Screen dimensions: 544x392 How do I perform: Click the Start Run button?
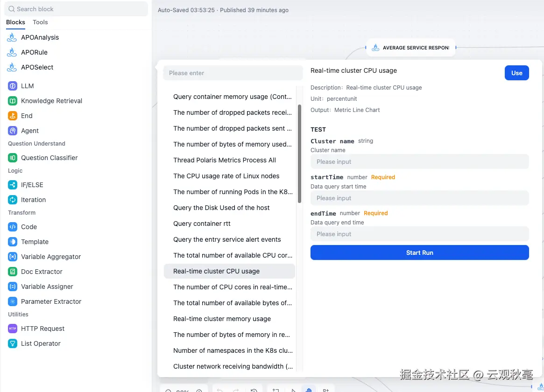(419, 252)
